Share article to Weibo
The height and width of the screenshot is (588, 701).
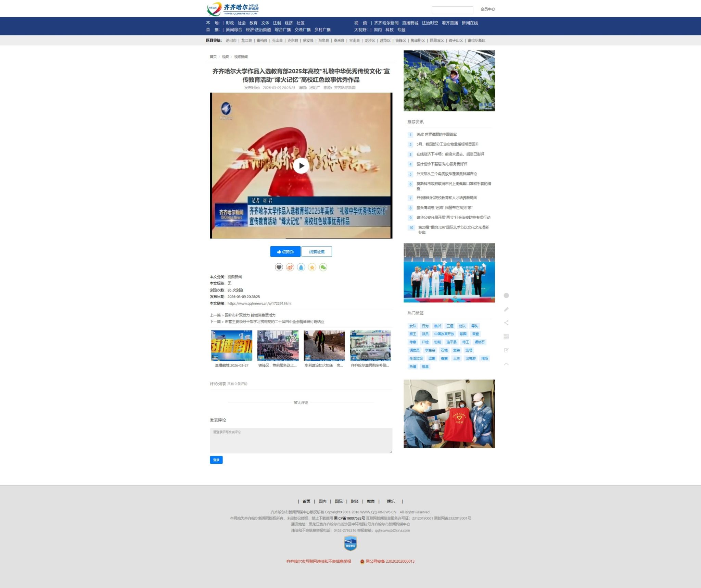290,267
